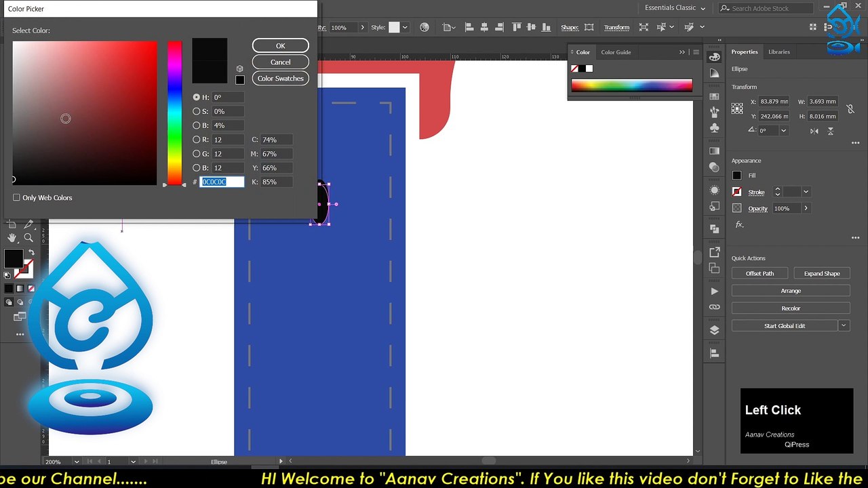Switch to the Color Guide tab

(x=616, y=52)
